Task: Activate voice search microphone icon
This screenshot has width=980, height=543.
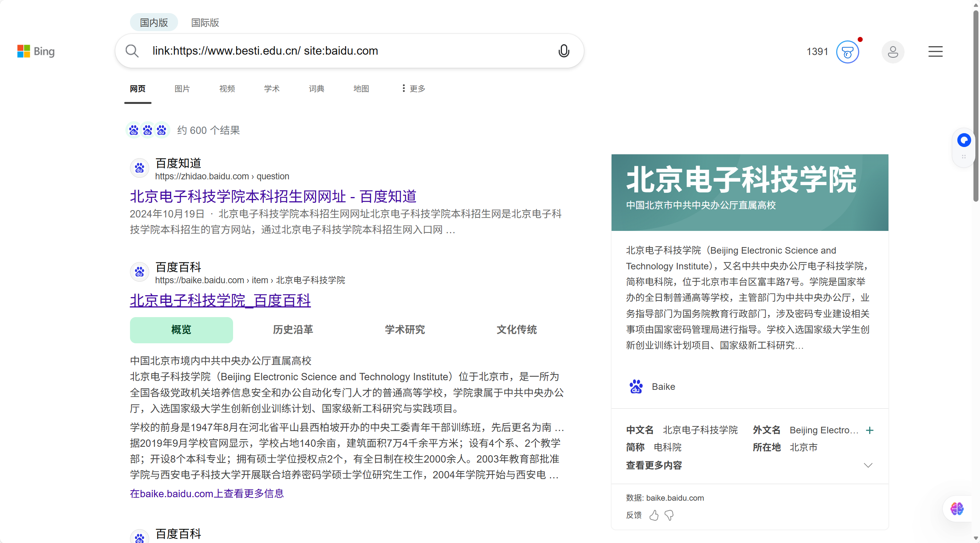Action: (x=563, y=51)
